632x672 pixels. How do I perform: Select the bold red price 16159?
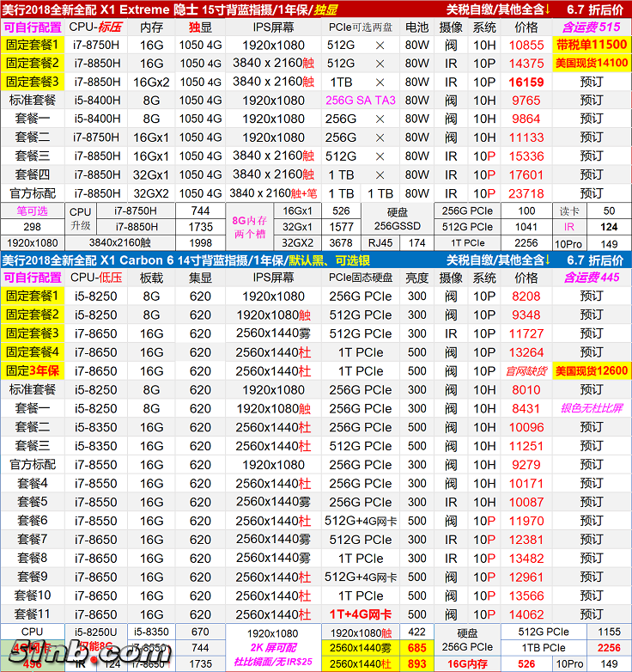[x=526, y=82]
